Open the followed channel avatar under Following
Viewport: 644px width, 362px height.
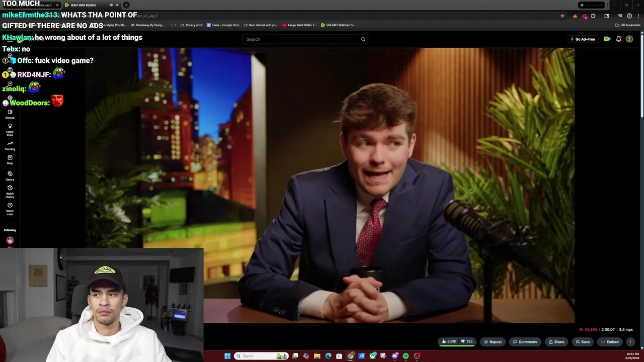tap(10, 240)
